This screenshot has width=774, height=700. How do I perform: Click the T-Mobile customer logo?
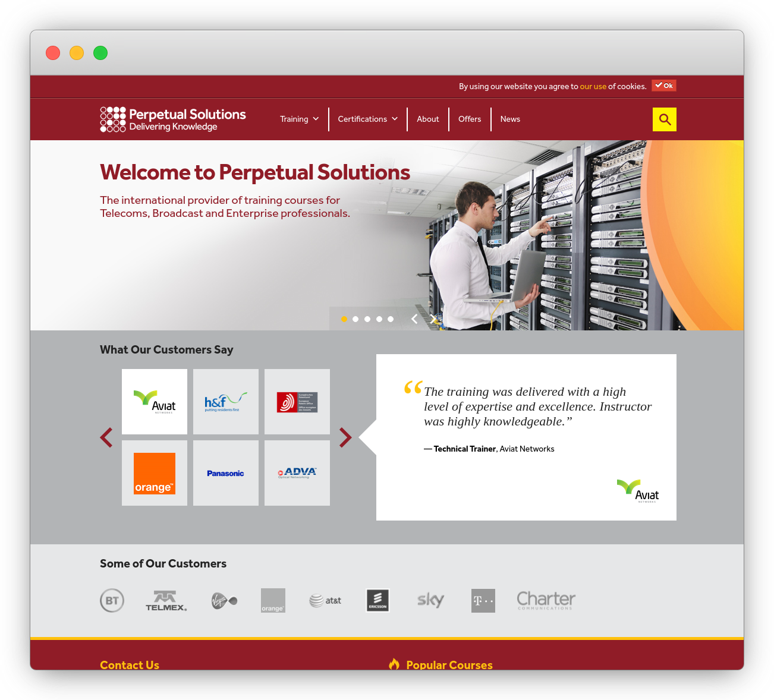pyautogui.click(x=483, y=601)
